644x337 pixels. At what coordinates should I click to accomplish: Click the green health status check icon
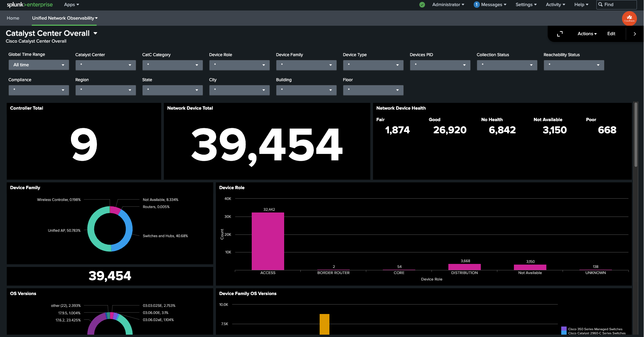point(422,5)
